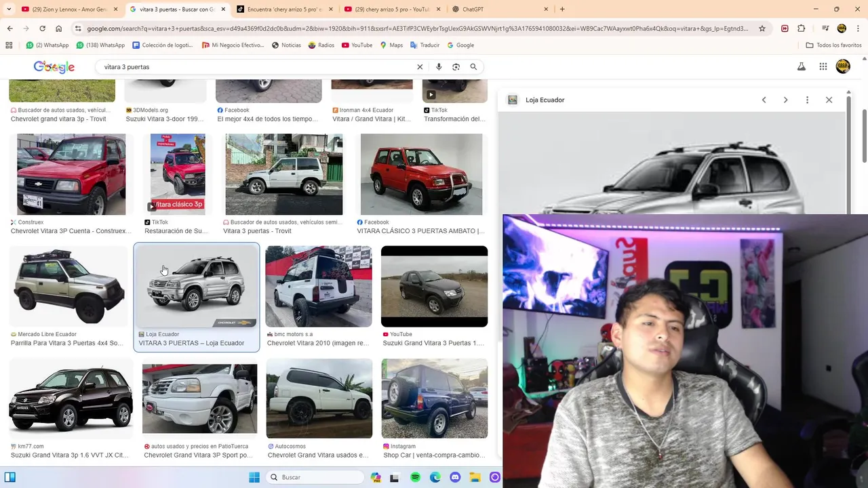Open a new browser tab

[562, 9]
